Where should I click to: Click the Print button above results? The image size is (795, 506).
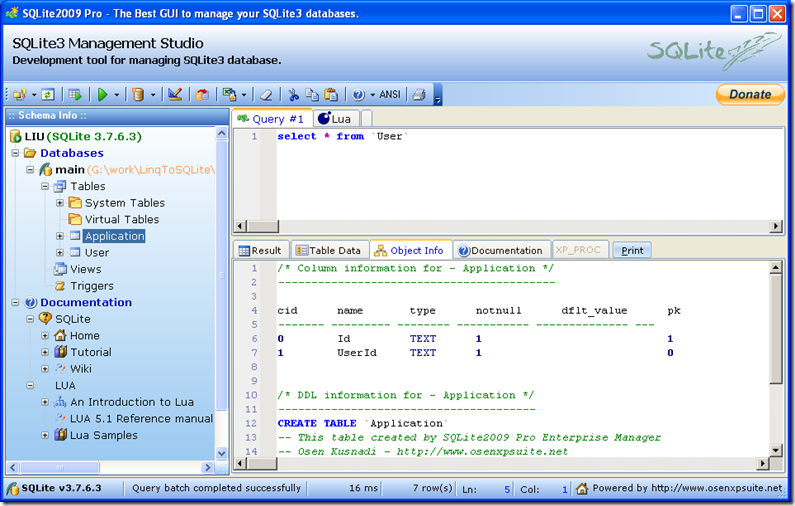pos(632,250)
